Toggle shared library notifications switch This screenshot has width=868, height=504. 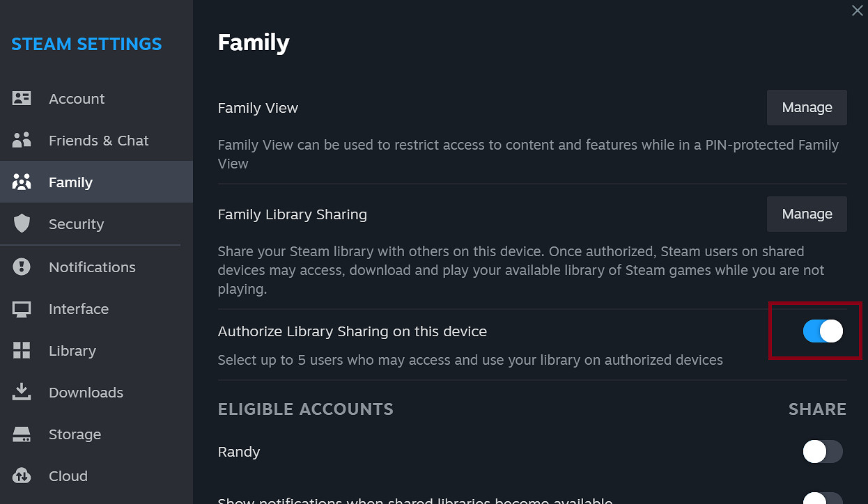(823, 498)
